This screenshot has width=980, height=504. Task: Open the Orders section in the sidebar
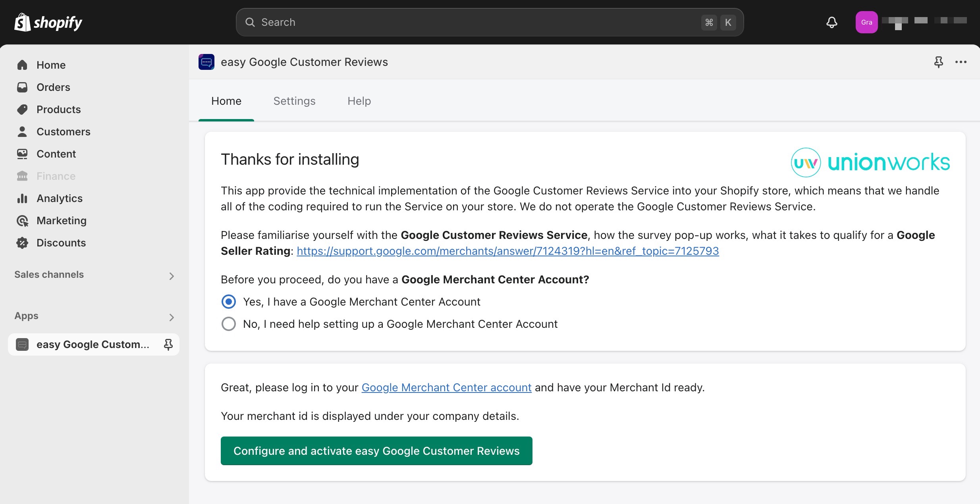(x=53, y=87)
